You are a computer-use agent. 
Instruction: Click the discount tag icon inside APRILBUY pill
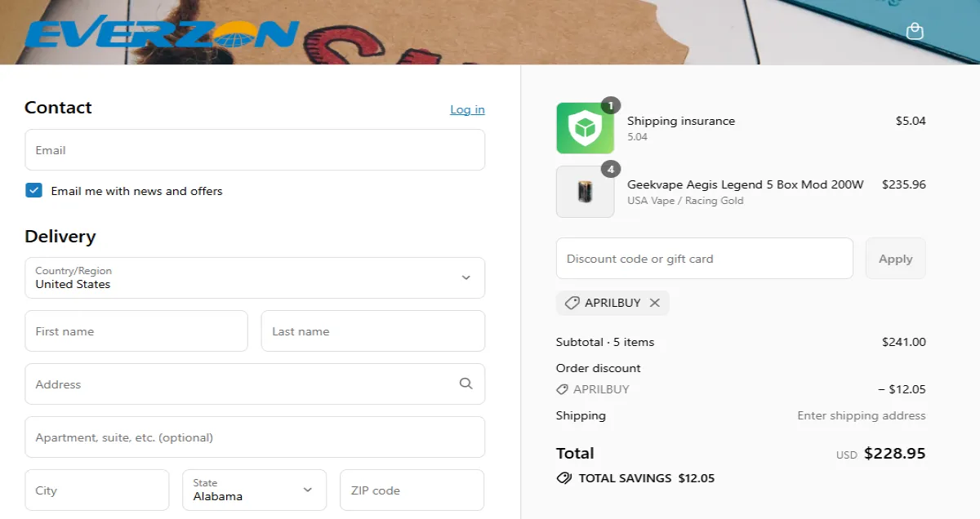point(571,303)
